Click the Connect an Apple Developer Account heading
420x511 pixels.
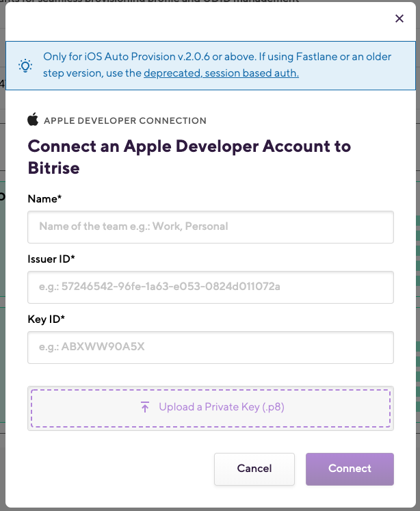pyautogui.click(x=189, y=146)
